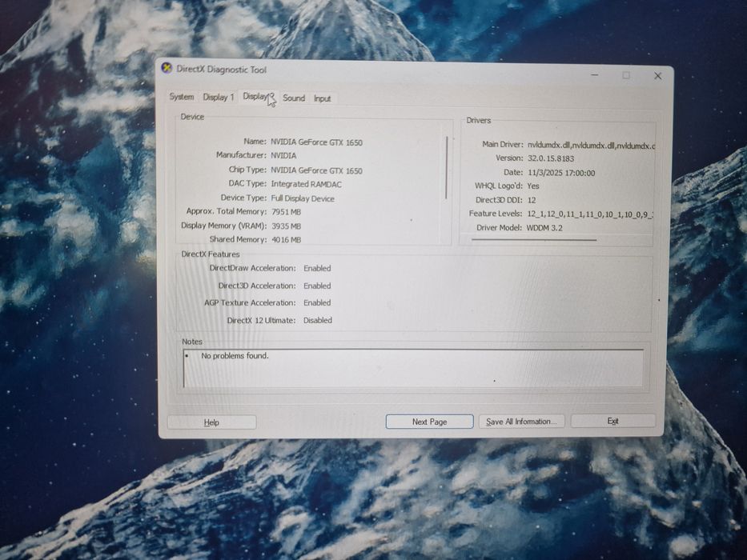Click the Main Driver value nvldumdx.dll
The width and height of the screenshot is (747, 560).
click(x=591, y=146)
